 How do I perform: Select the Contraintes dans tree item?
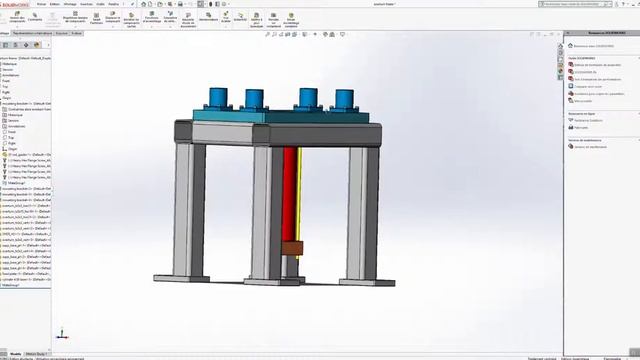pos(27,109)
